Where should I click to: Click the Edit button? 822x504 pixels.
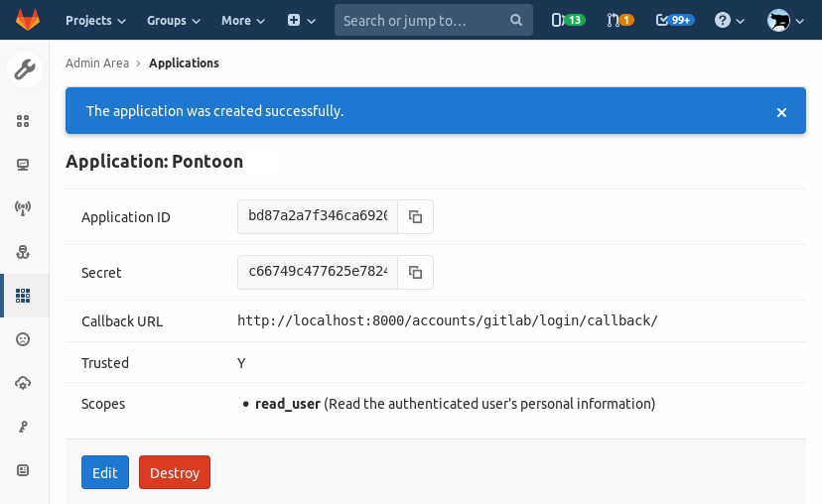pyautogui.click(x=105, y=472)
